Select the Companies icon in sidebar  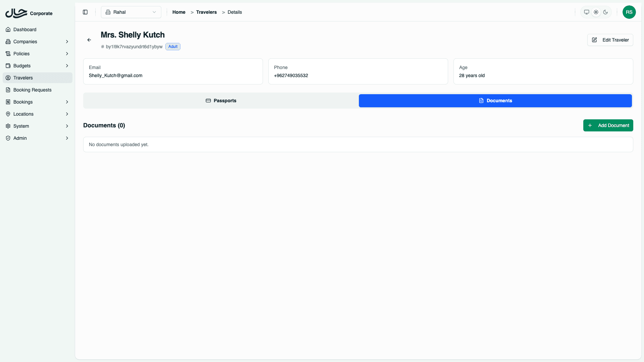click(8, 42)
